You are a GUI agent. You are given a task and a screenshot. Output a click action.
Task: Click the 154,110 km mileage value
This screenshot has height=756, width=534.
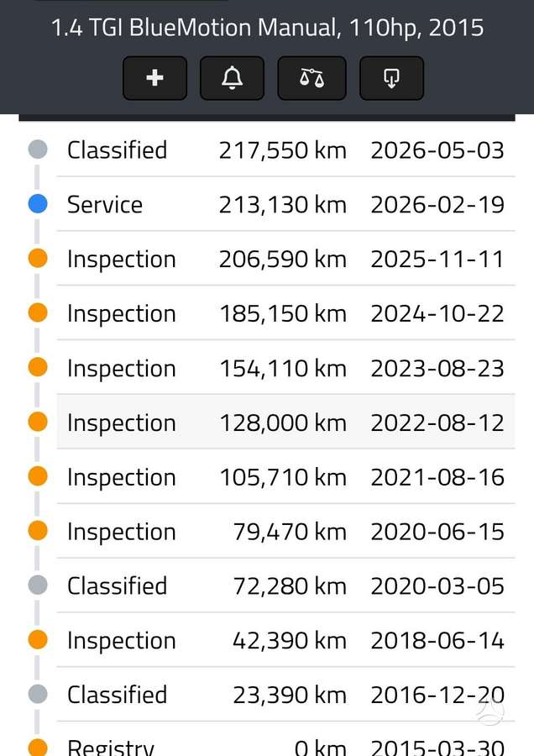point(283,369)
